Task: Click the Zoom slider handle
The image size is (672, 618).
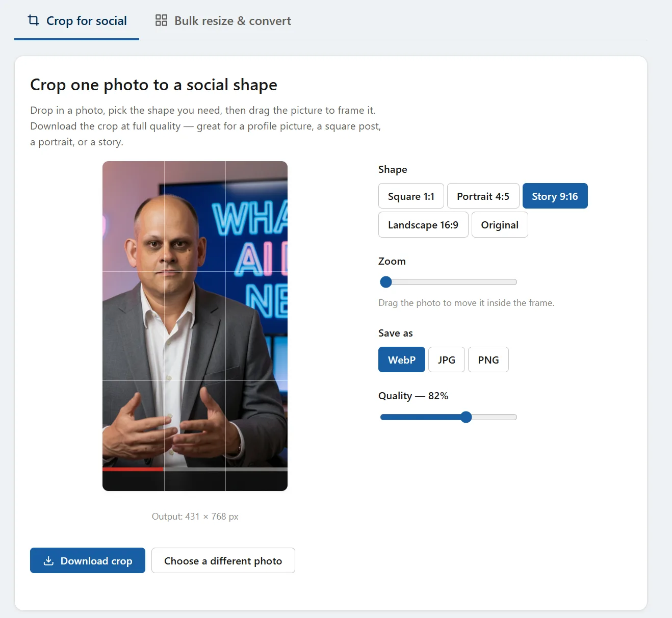Action: click(x=386, y=282)
